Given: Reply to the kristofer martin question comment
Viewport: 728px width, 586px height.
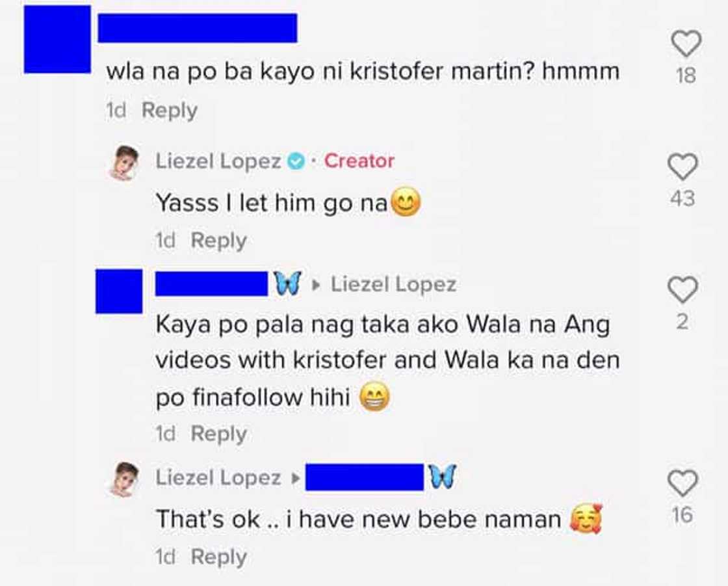Looking at the screenshot, I should (170, 111).
